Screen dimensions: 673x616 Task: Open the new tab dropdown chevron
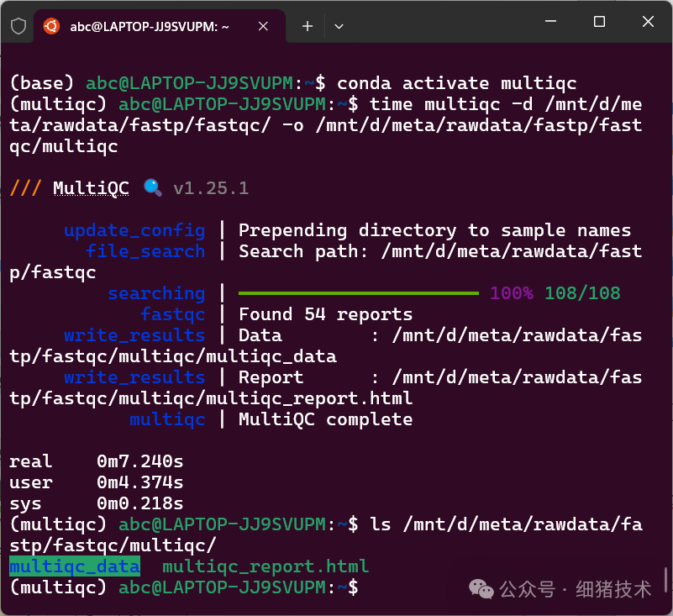(339, 26)
